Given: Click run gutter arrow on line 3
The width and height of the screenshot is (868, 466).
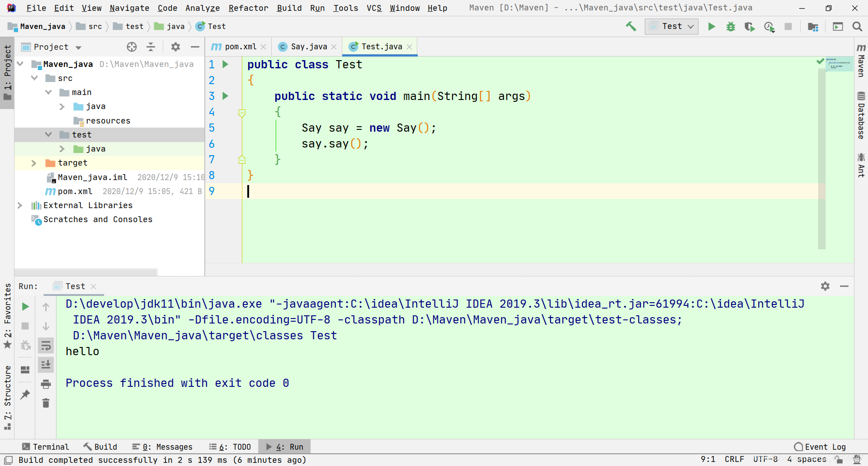Looking at the screenshot, I should click(x=226, y=96).
